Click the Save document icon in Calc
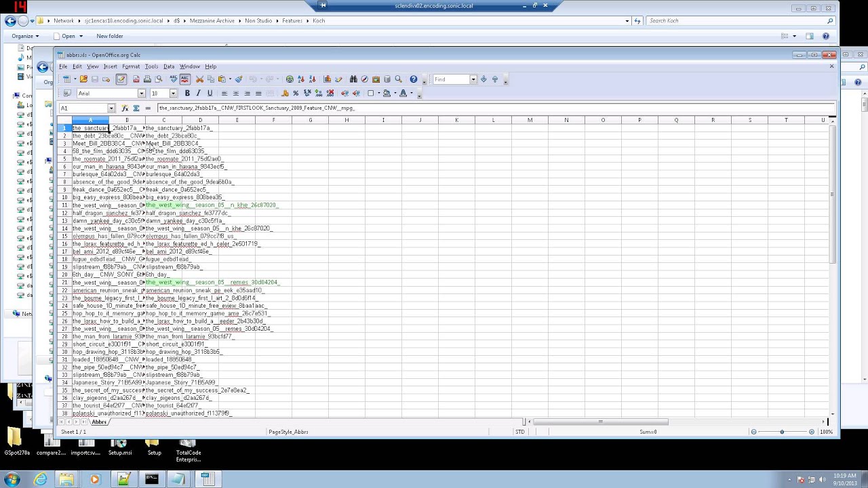Screen dimensions: 868x488 click(95, 79)
